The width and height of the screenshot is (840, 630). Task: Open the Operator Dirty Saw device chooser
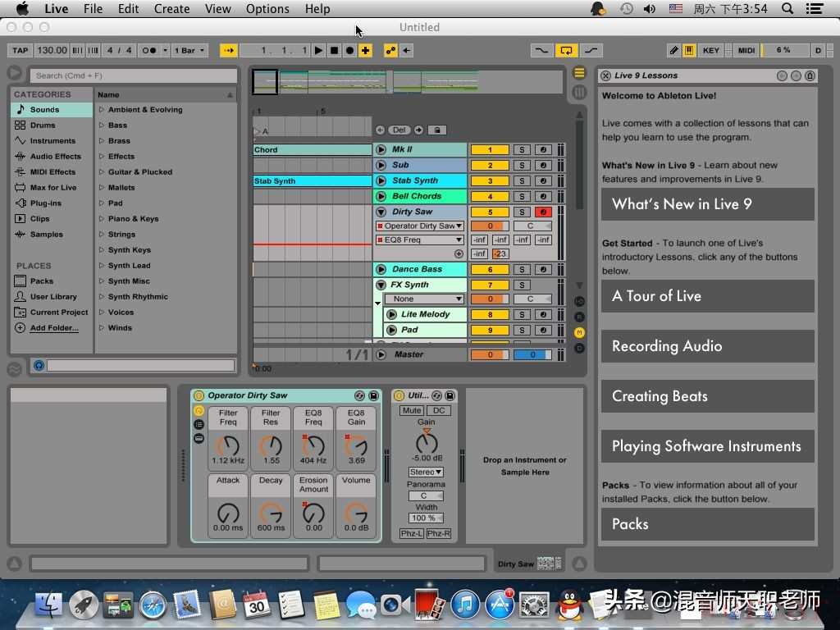click(x=419, y=226)
